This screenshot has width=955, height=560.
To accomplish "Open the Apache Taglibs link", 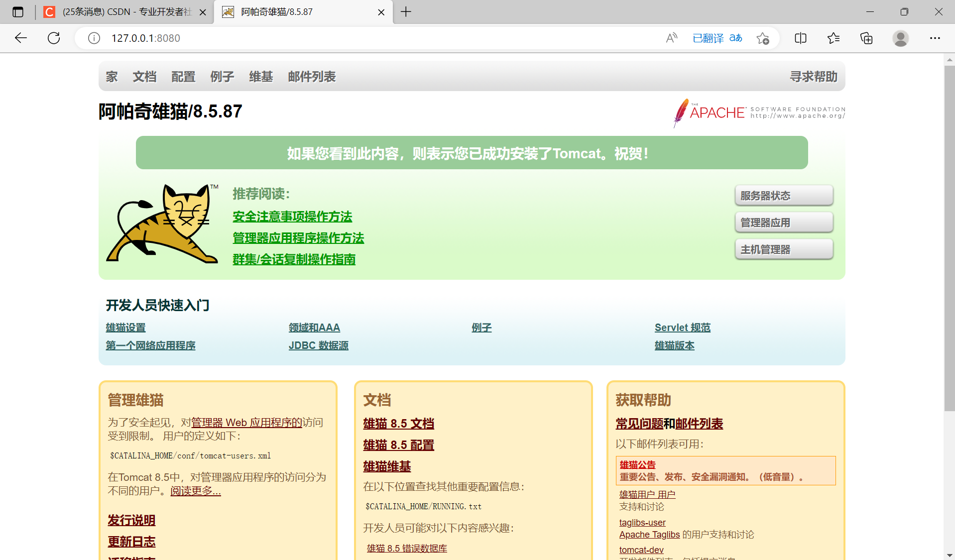I will (649, 535).
